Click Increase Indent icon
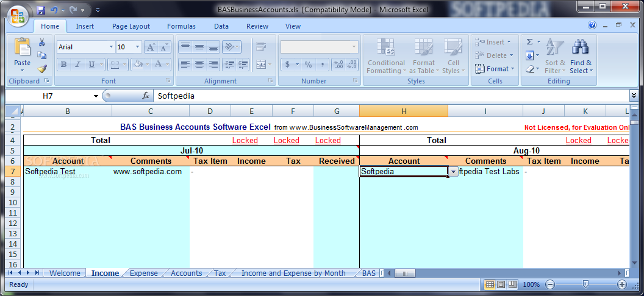This screenshot has height=296, width=644. (x=243, y=65)
